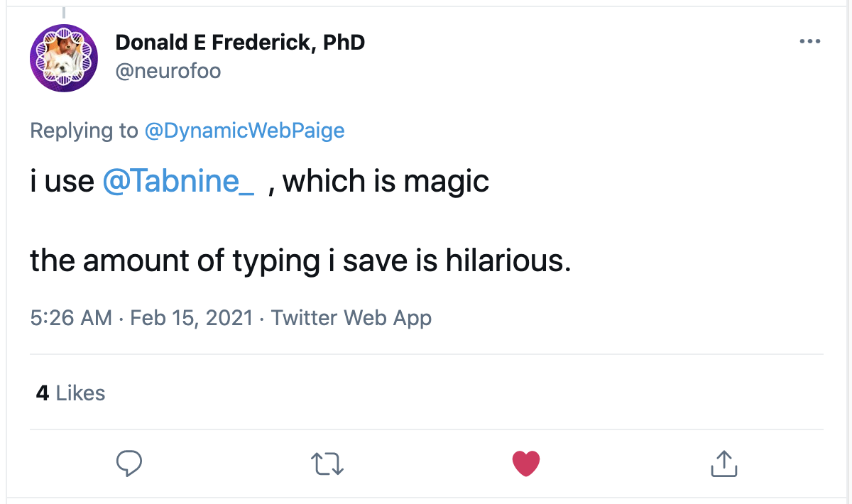Open @DynamicWebPaige's profile
852x504 pixels.
coord(244,131)
